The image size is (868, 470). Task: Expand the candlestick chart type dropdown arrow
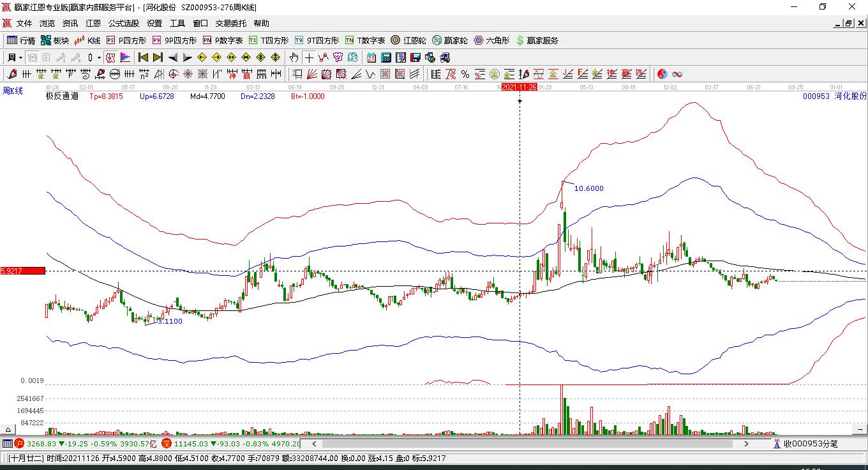coord(99,57)
